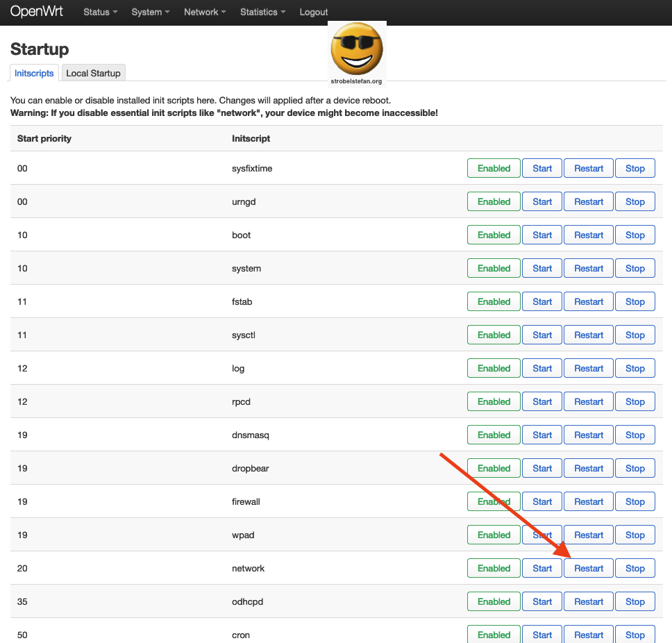
Task: Expand the Network menu in navbar
Action: pos(205,12)
